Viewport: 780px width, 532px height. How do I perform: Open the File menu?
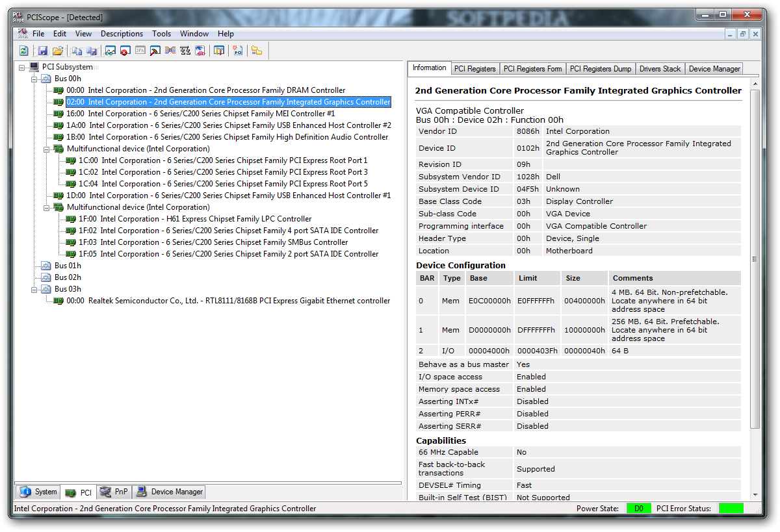coord(38,34)
